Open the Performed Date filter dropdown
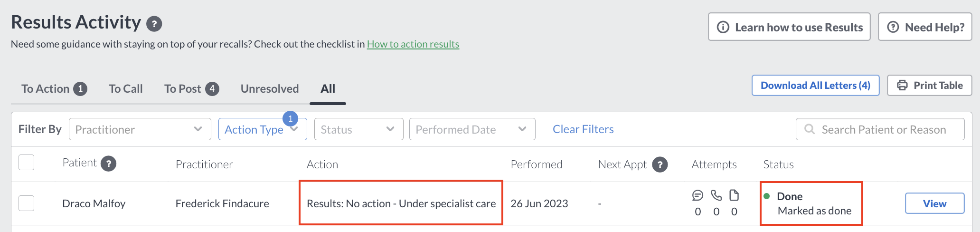 coord(472,129)
